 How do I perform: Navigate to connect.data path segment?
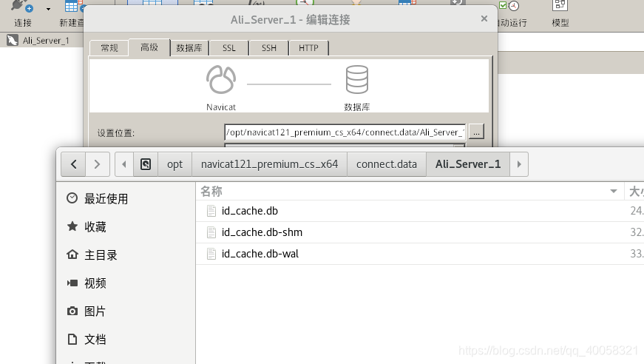click(387, 164)
